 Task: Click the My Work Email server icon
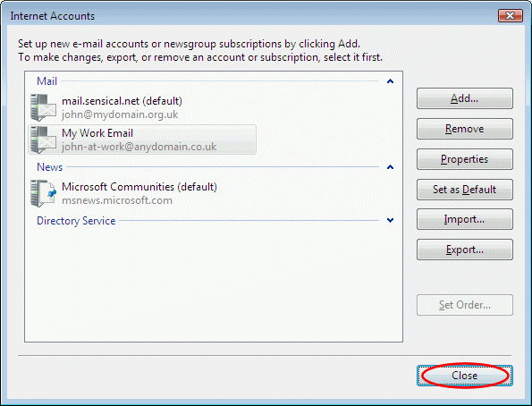(43, 140)
